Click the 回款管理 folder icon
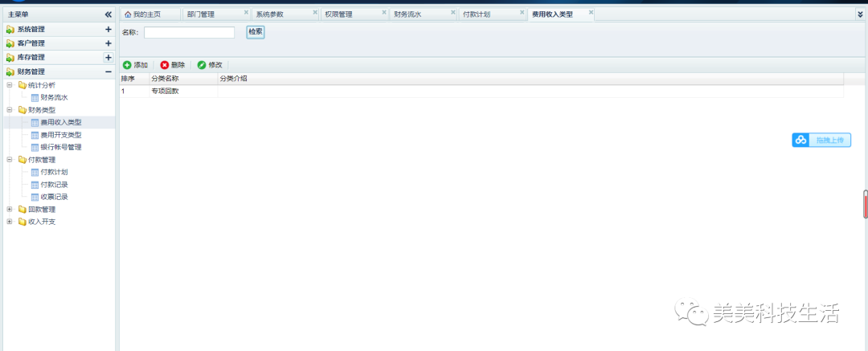 click(23, 210)
